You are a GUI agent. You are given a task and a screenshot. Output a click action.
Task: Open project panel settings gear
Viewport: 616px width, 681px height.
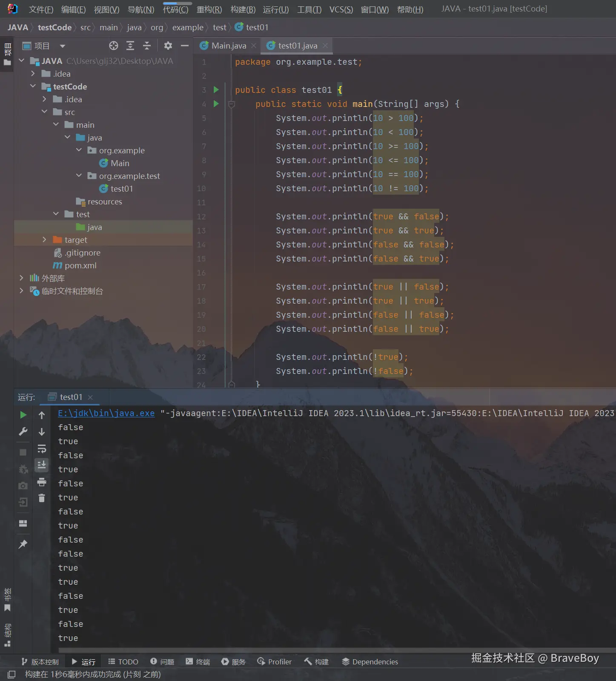click(168, 46)
